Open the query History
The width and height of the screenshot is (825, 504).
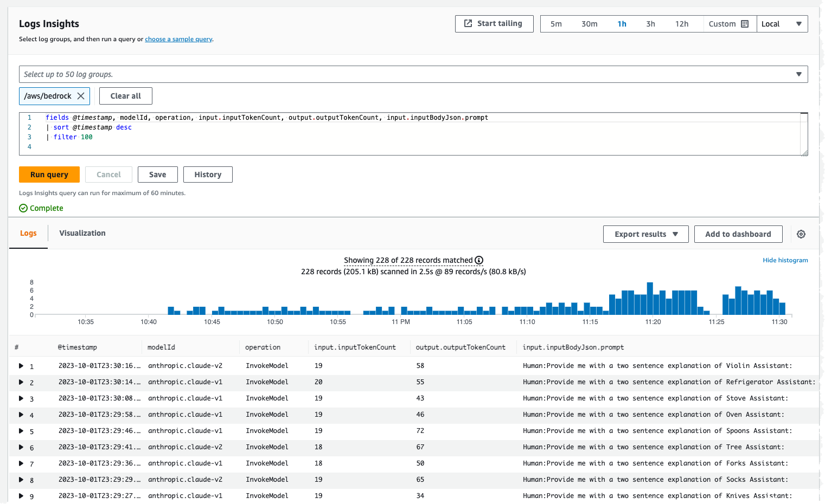pyautogui.click(x=208, y=175)
